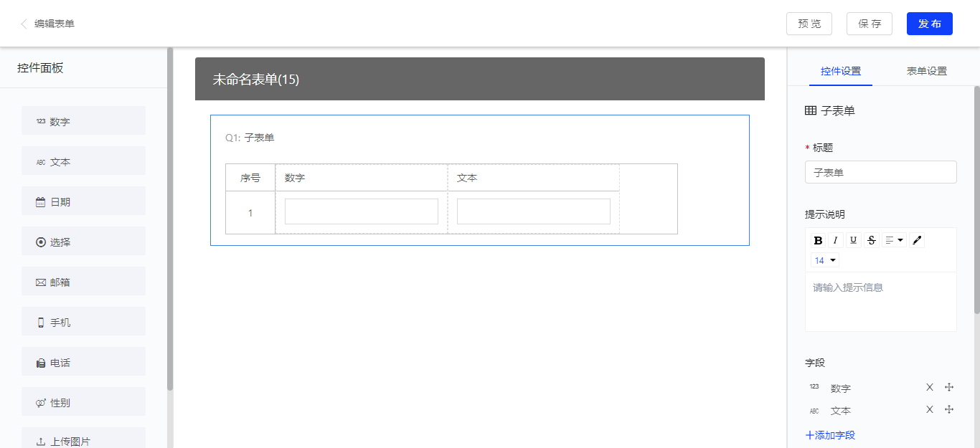
Task: Toggle underline formatting in hint editor
Action: pos(853,240)
